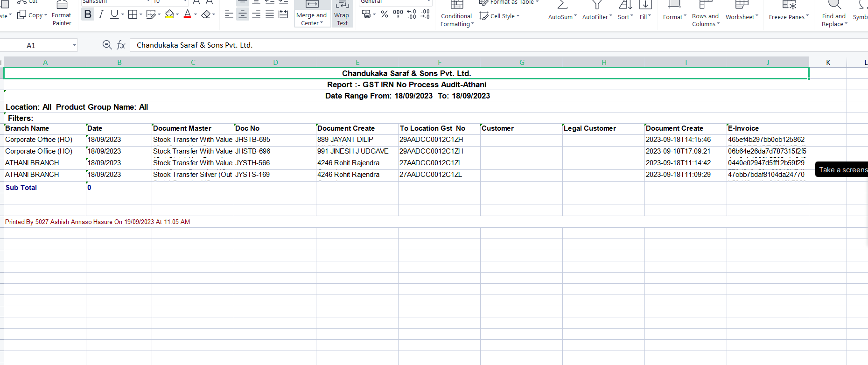This screenshot has height=365, width=868.
Task: Click cell containing JHSTB-695
Action: [275, 140]
